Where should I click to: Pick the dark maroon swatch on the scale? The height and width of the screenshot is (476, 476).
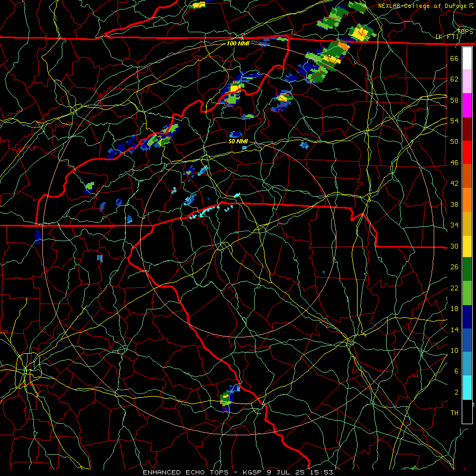coord(467,129)
